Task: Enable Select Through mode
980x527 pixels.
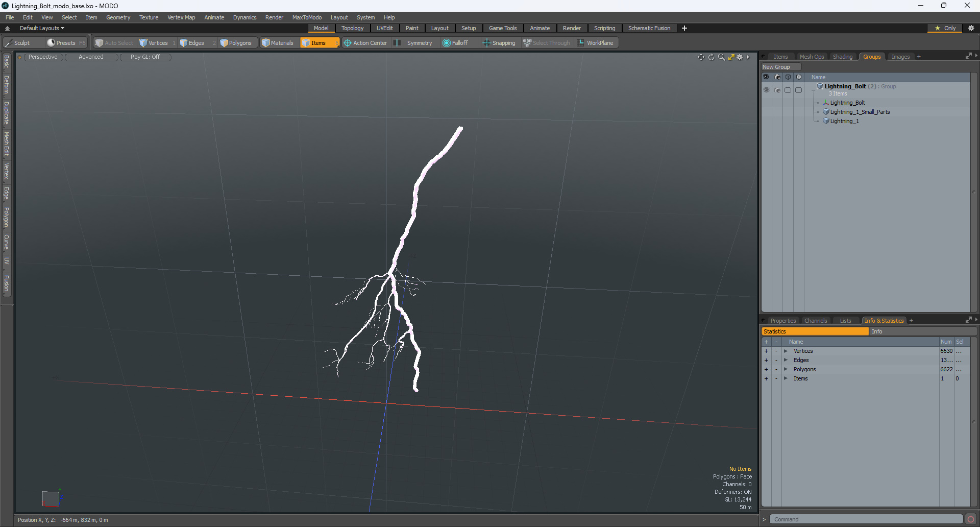Action: 547,43
